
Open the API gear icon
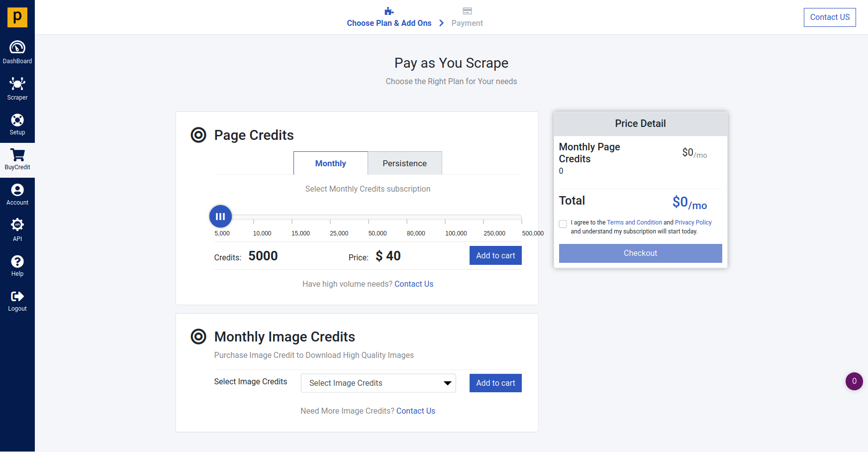click(x=17, y=225)
